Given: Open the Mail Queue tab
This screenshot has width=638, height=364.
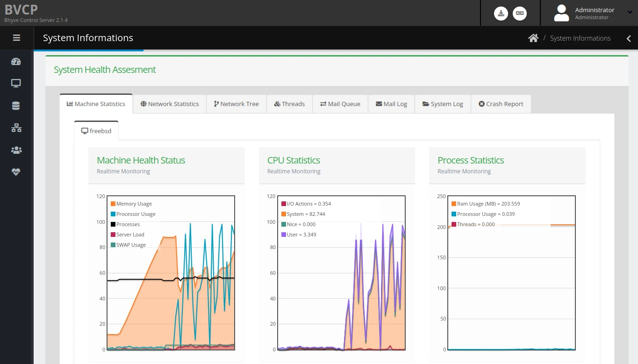Looking at the screenshot, I should (340, 104).
